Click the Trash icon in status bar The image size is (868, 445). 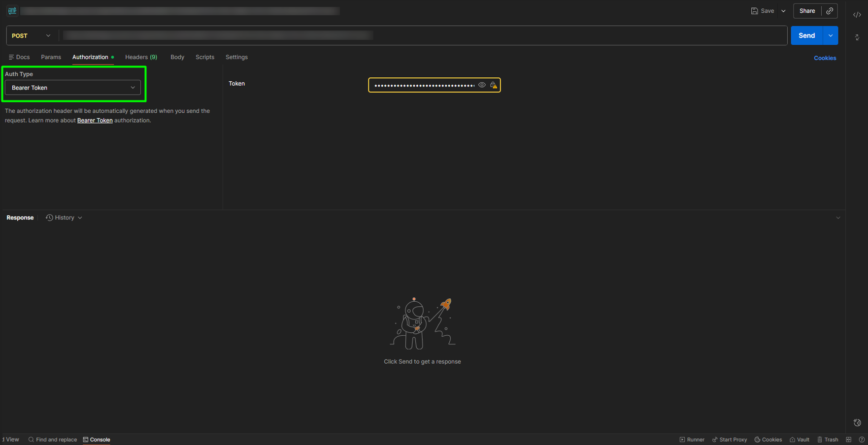828,440
